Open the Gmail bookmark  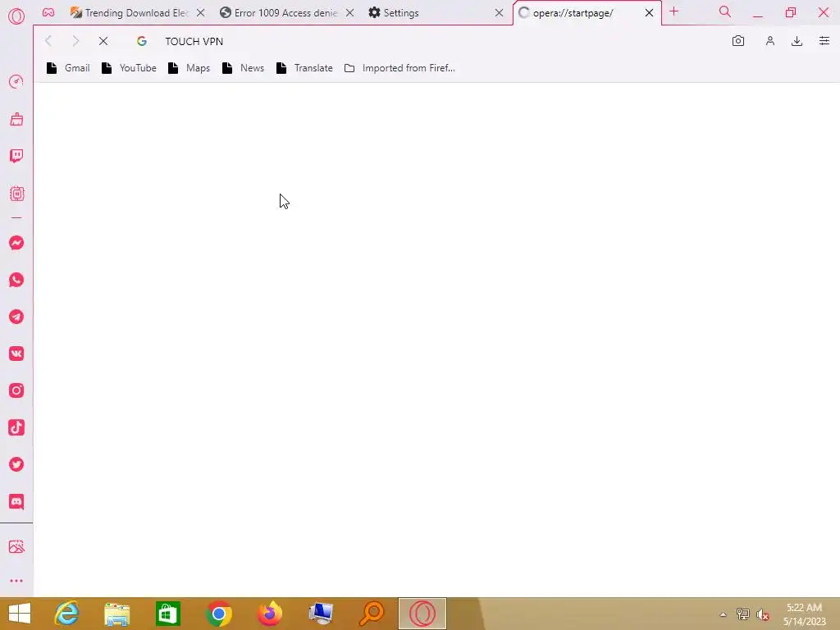click(68, 68)
